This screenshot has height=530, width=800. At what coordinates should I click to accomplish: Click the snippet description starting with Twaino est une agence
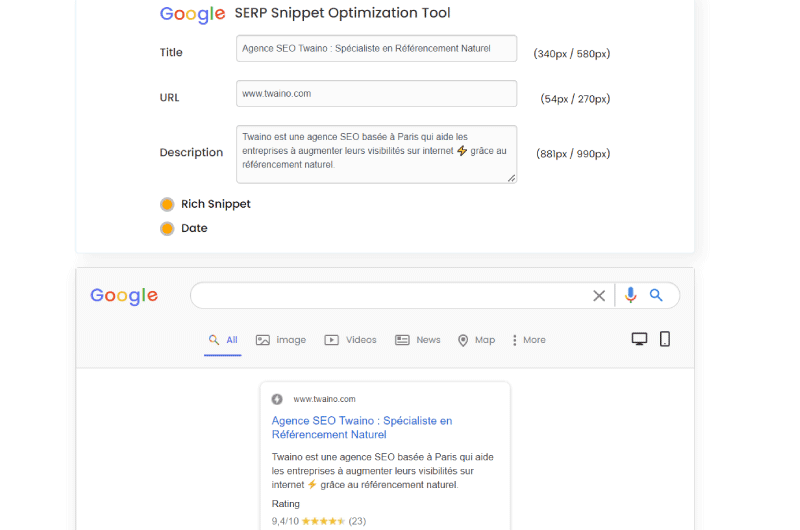(383, 471)
